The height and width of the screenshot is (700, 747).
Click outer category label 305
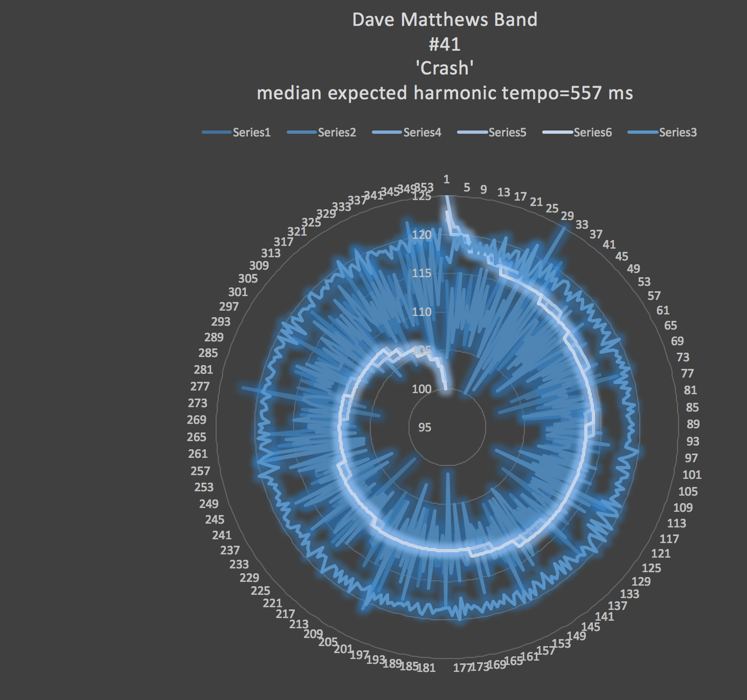pos(248,279)
